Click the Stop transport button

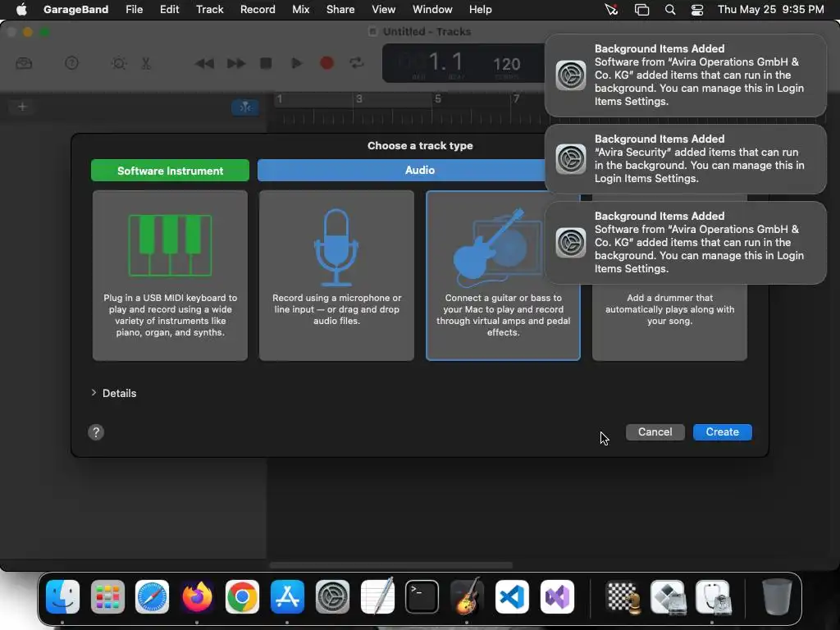coord(266,63)
